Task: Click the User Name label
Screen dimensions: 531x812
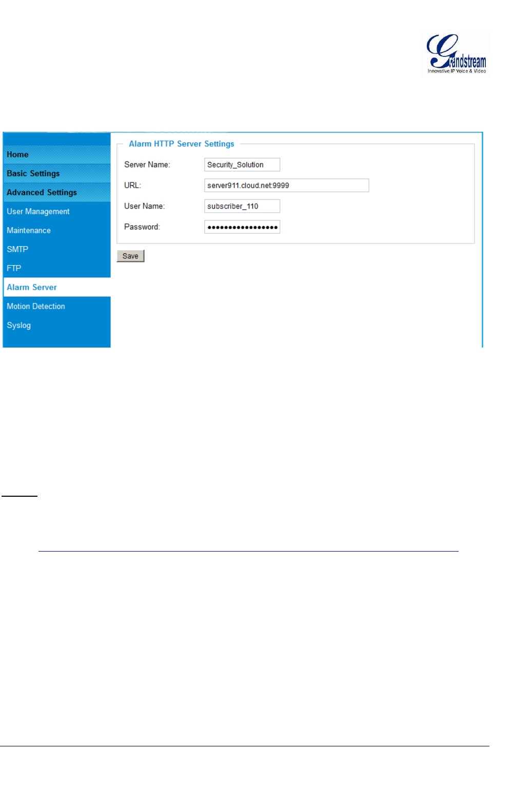Action: [x=145, y=206]
